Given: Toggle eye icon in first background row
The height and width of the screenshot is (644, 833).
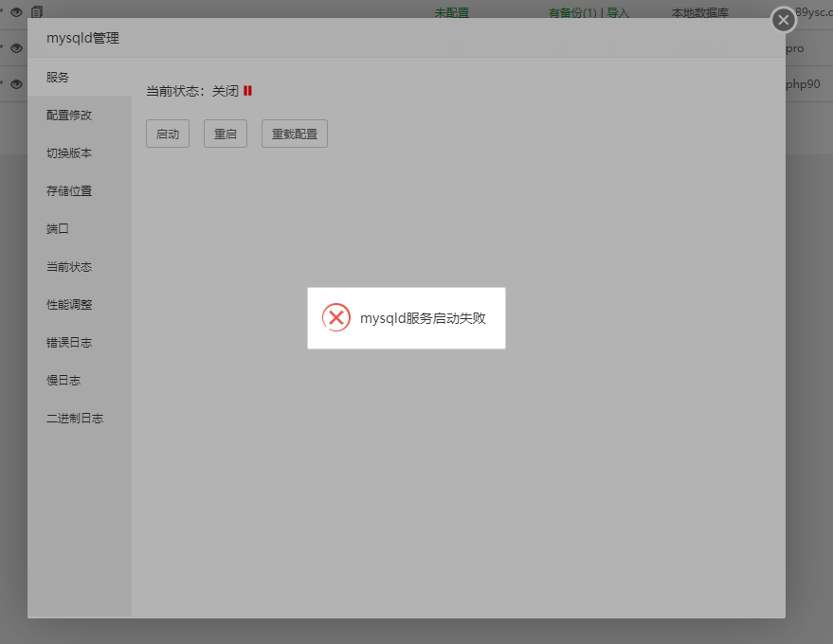Looking at the screenshot, I should [x=16, y=12].
